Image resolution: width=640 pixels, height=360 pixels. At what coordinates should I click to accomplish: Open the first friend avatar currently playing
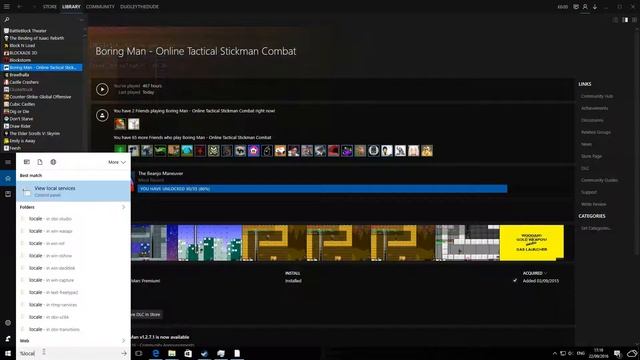(x=120, y=124)
